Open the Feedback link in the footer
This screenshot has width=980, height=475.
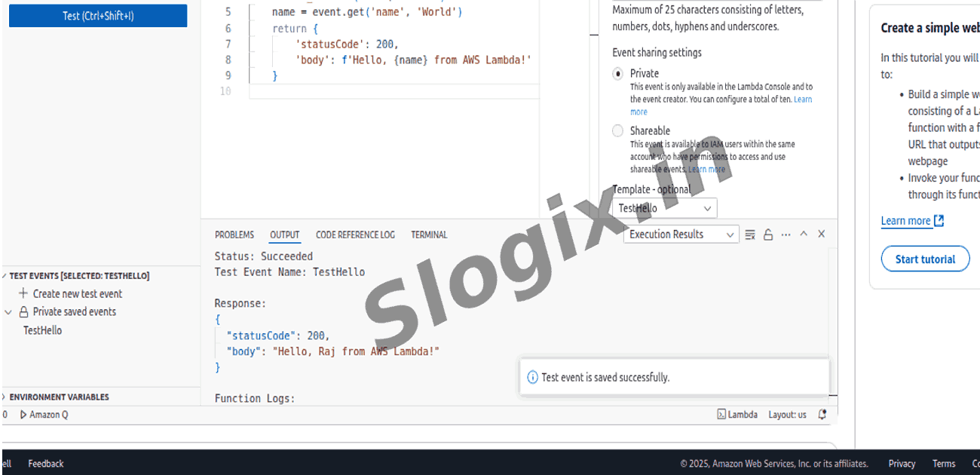(46, 463)
